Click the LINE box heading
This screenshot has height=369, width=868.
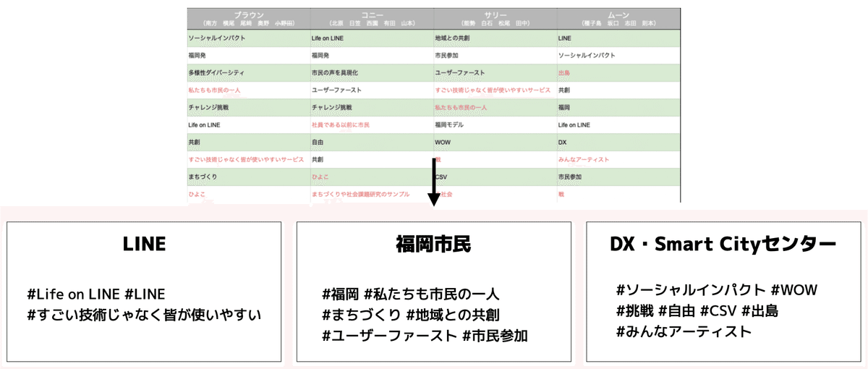tap(143, 244)
